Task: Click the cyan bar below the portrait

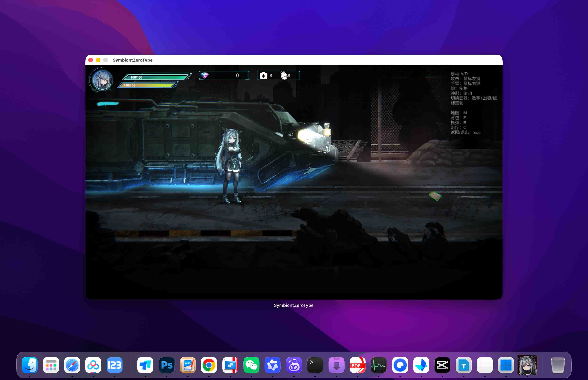Action: coord(108,104)
